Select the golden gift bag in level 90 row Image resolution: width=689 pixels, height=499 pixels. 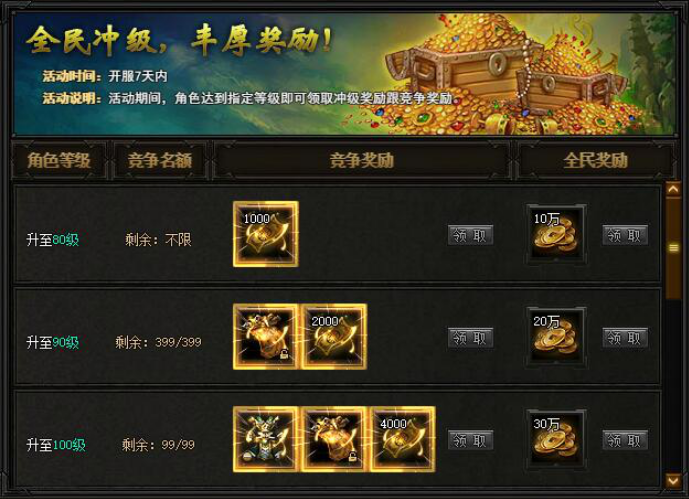266,336
